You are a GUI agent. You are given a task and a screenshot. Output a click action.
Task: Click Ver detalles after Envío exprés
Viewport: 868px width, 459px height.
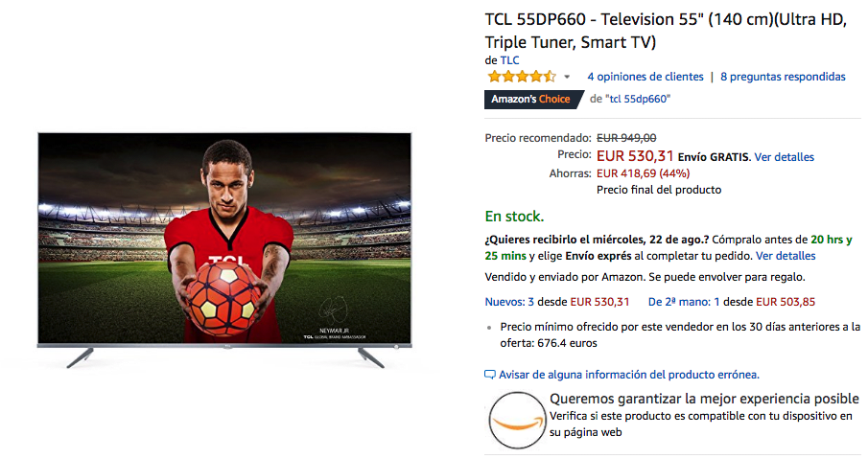coord(786,256)
